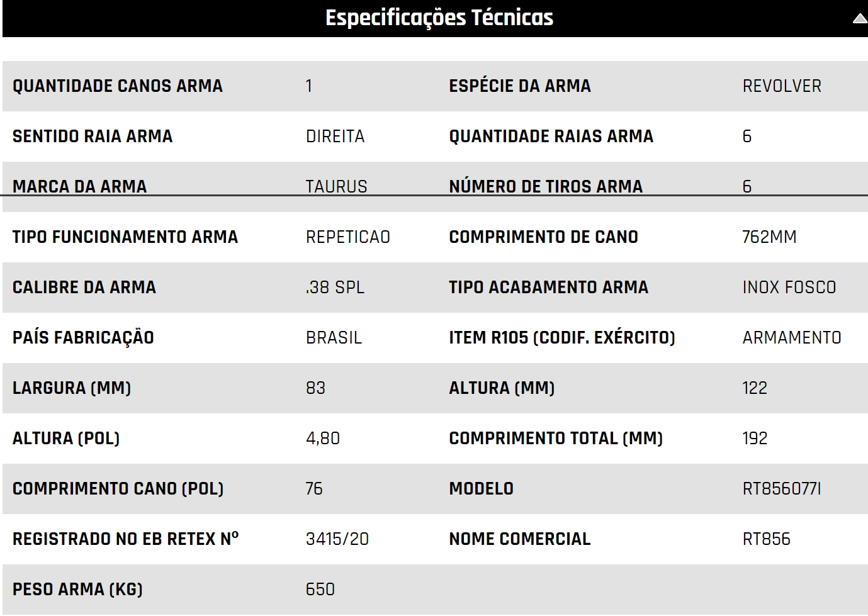Click the RT856077I model value
The width and height of the screenshot is (868, 616).
[782, 489]
